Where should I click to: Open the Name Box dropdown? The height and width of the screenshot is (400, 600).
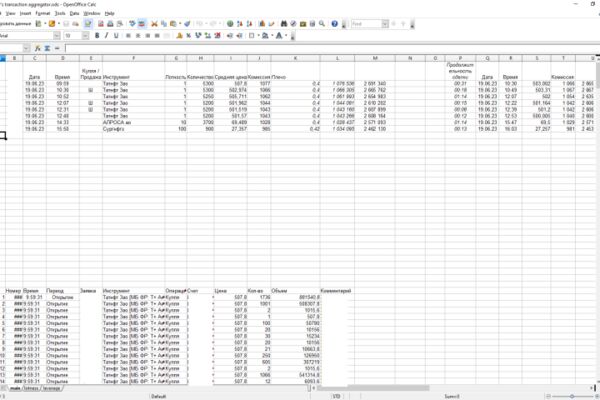tap(26, 48)
